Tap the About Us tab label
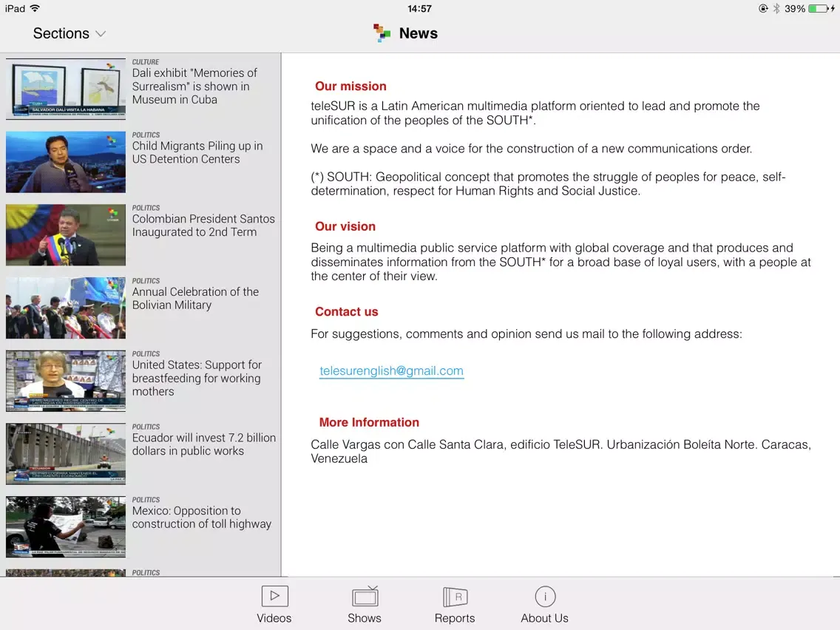Screen dimensions: 840x630 click(544, 617)
